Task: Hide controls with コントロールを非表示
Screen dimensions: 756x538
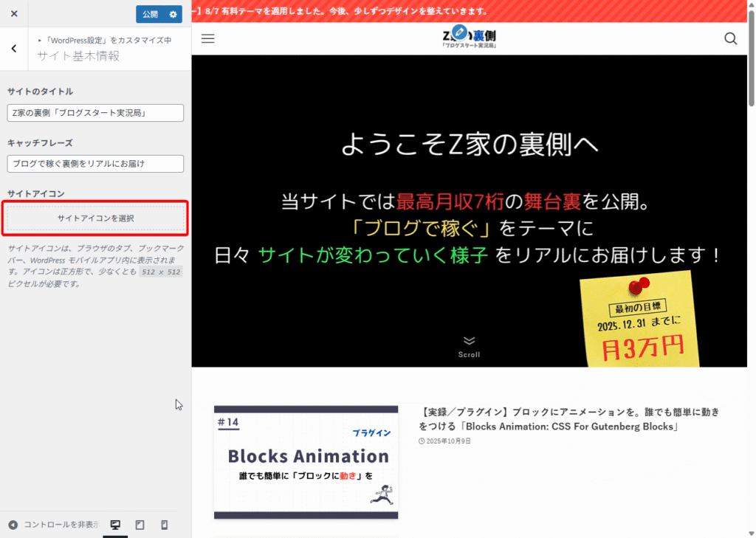Action: (53, 525)
